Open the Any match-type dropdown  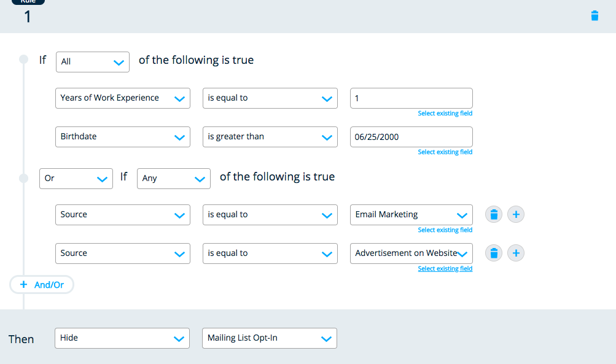pos(174,179)
